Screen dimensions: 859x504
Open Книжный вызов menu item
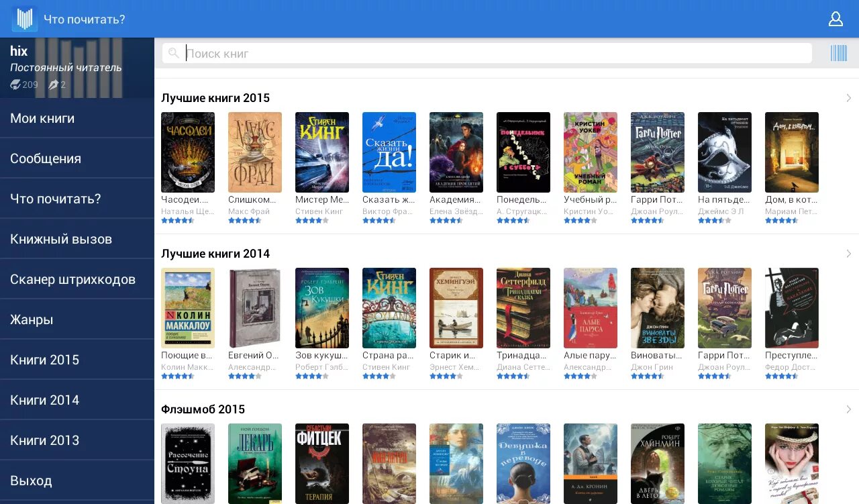[x=77, y=239]
